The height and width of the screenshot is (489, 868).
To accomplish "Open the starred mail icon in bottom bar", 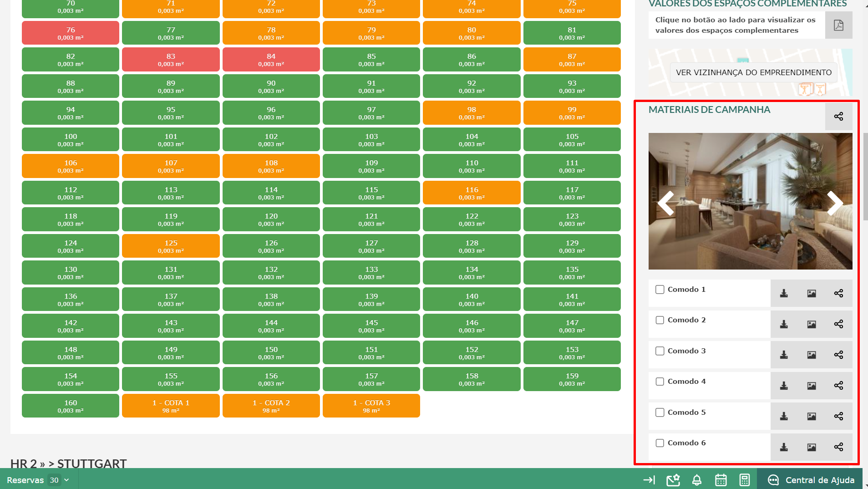I will click(x=673, y=480).
